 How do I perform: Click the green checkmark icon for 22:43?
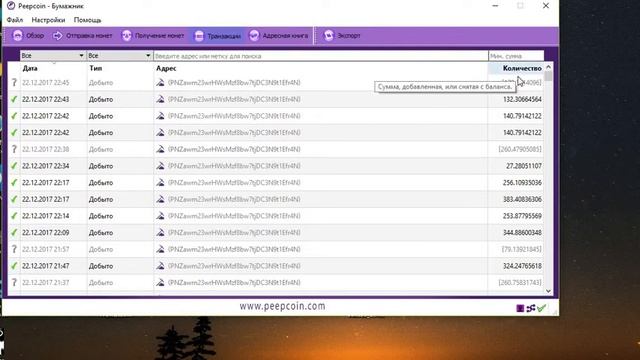[x=14, y=99]
